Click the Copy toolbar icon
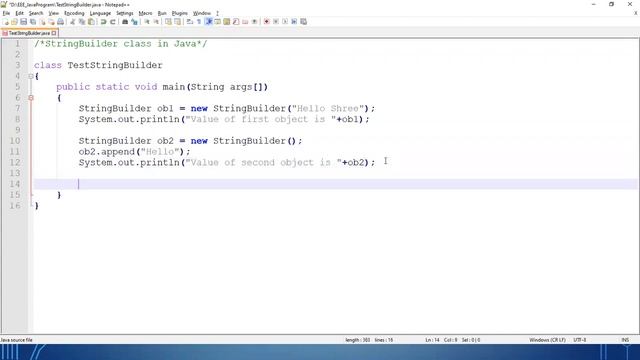Image resolution: width=640 pixels, height=360 pixels. (x=82, y=22)
